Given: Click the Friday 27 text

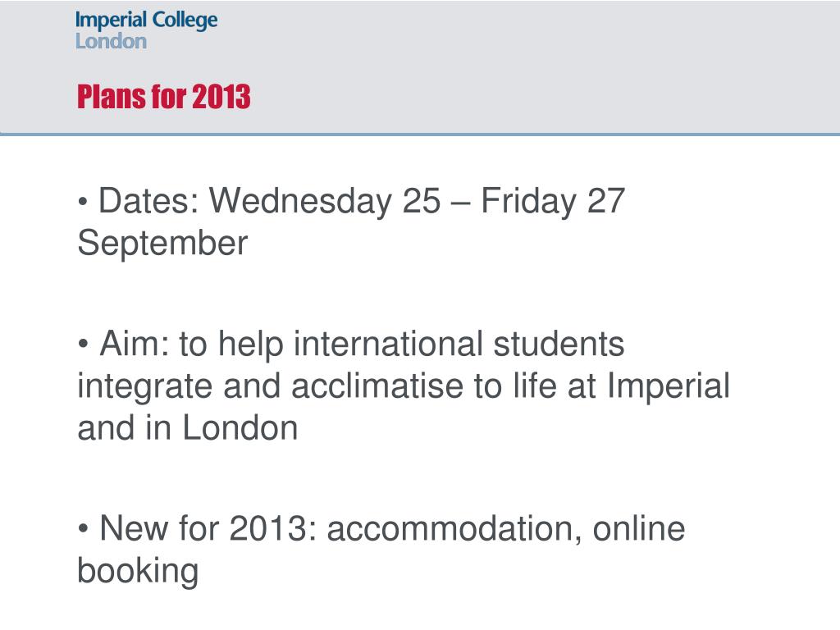Looking at the screenshot, I should pyautogui.click(x=553, y=202).
